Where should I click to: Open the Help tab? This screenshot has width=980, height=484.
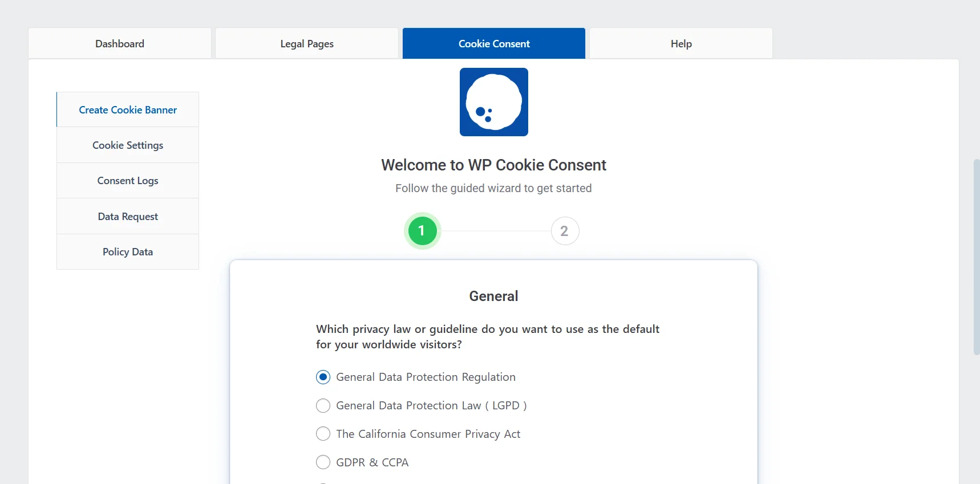680,43
